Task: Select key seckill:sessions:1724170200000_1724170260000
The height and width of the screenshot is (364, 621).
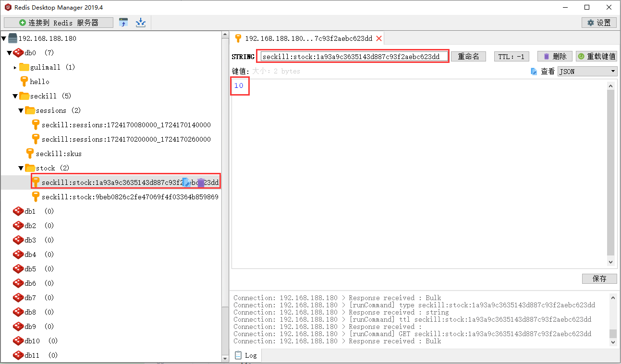Action: click(126, 139)
